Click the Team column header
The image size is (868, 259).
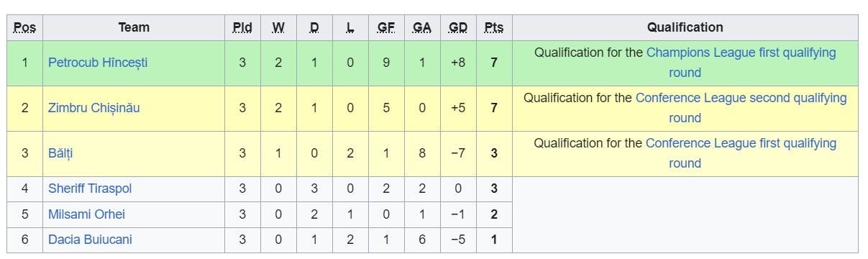coord(134,27)
